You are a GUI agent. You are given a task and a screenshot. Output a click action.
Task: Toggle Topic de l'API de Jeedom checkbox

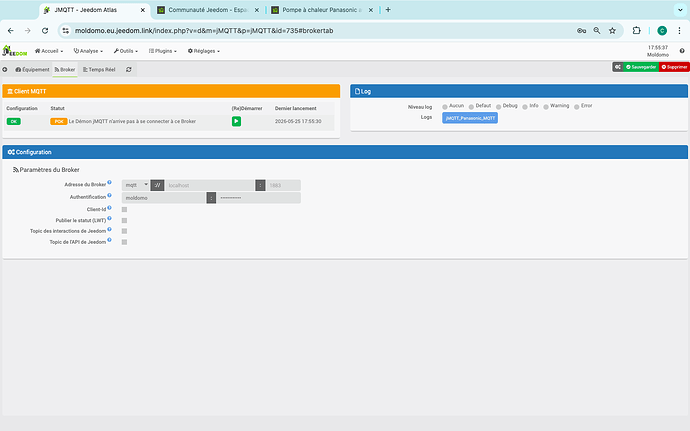[x=125, y=242]
